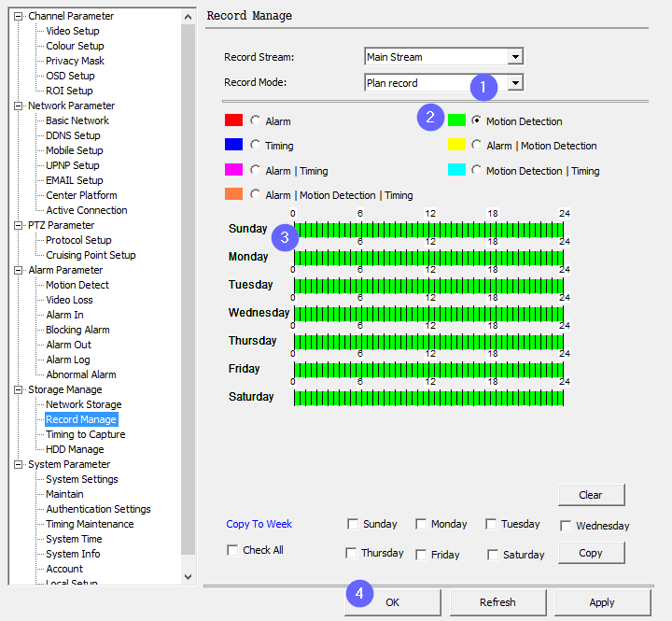Open System Time in the tree

(x=74, y=539)
